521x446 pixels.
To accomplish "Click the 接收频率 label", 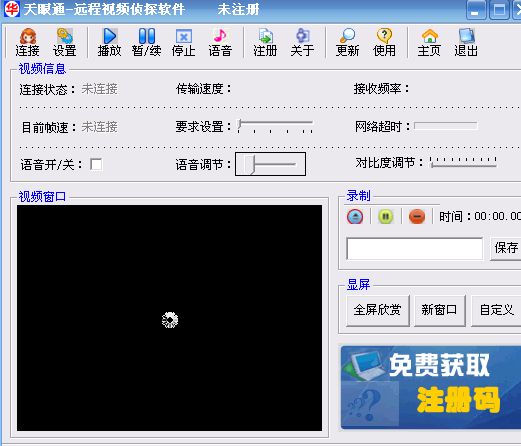I will [x=381, y=89].
